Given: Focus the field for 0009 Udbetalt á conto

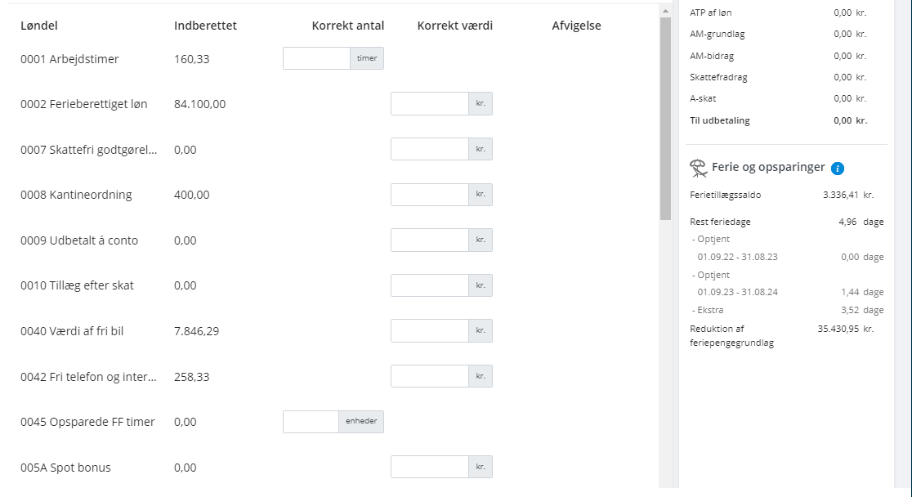Looking at the screenshot, I should point(429,240).
